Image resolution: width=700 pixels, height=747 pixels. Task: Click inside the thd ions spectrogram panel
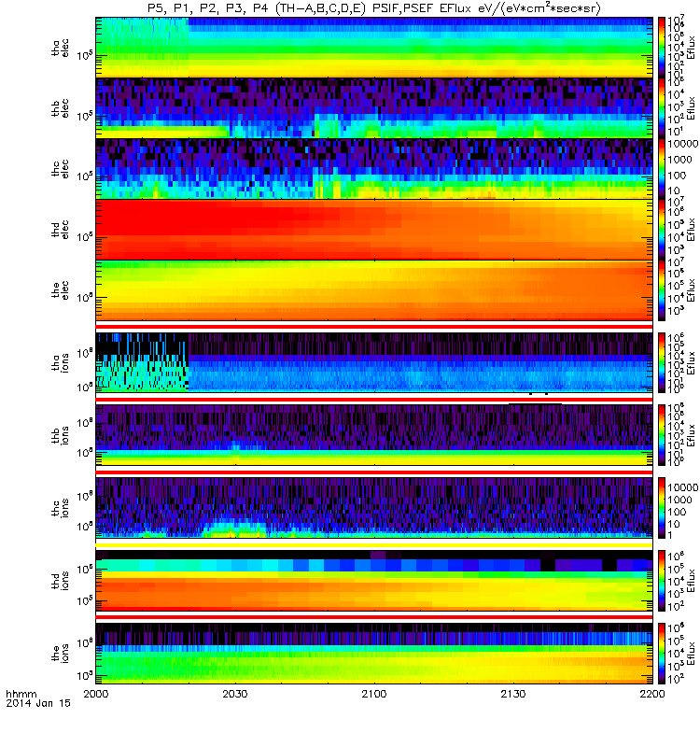pos(374,581)
